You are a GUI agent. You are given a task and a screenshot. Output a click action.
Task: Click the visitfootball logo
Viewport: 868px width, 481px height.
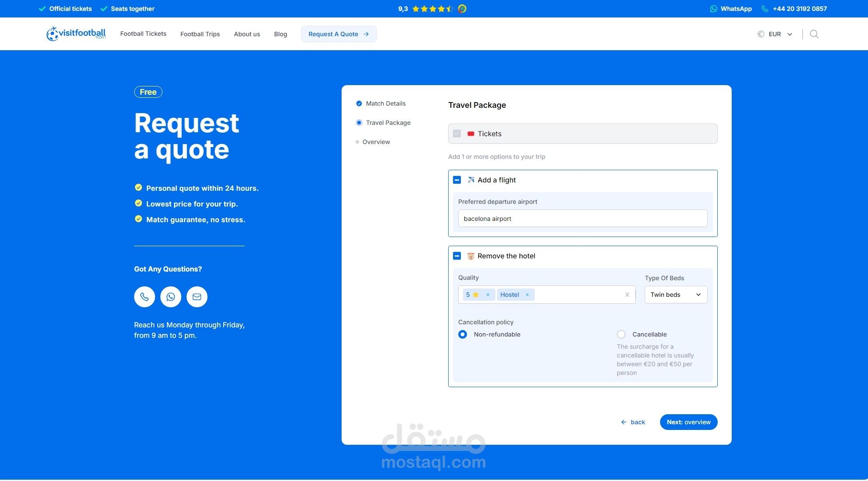[x=76, y=34]
